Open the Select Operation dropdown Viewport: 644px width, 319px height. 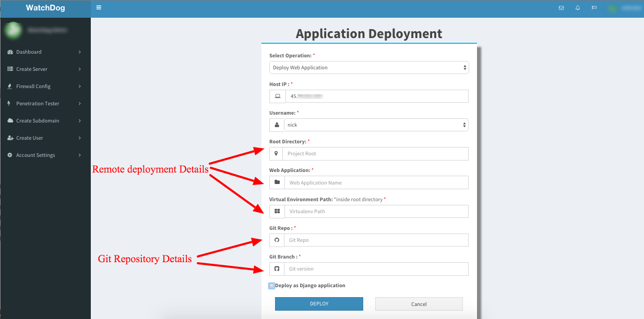coord(369,68)
